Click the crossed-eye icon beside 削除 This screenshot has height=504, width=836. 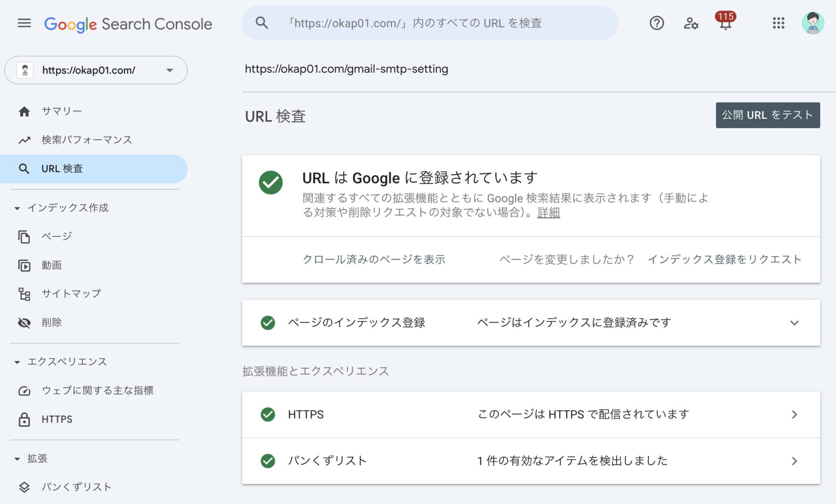point(24,323)
